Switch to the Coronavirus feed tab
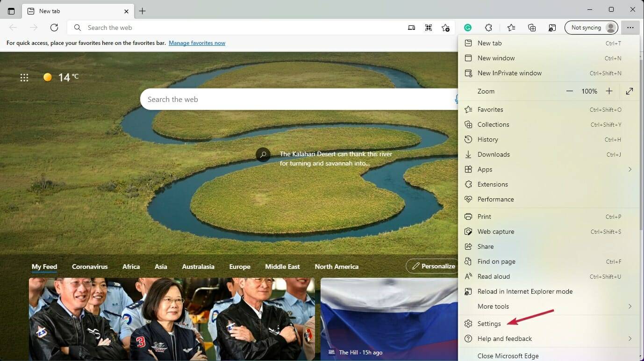 click(x=90, y=267)
